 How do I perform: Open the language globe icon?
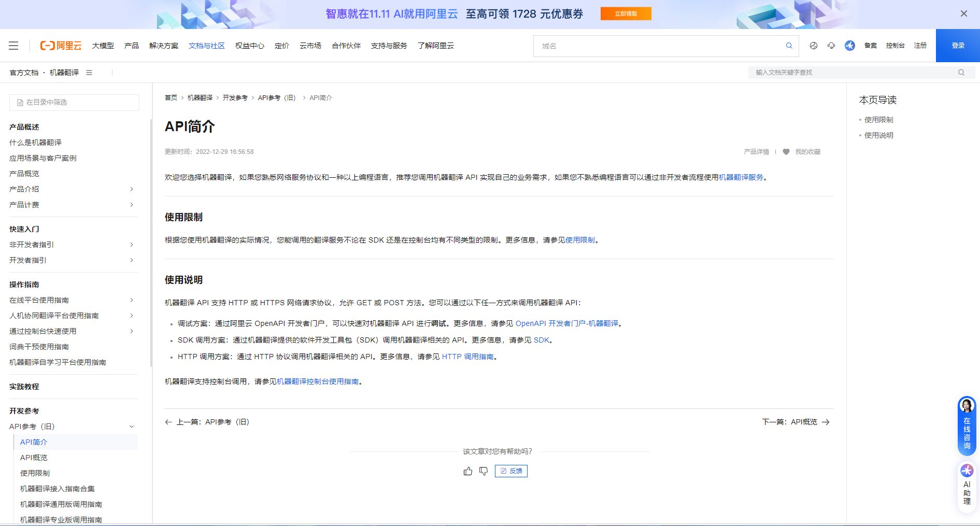[813, 46]
